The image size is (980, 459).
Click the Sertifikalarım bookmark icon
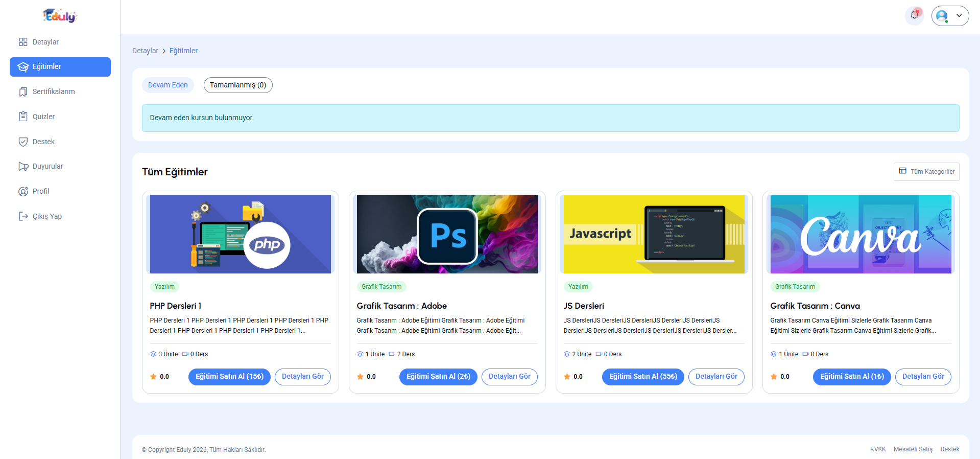[23, 92]
